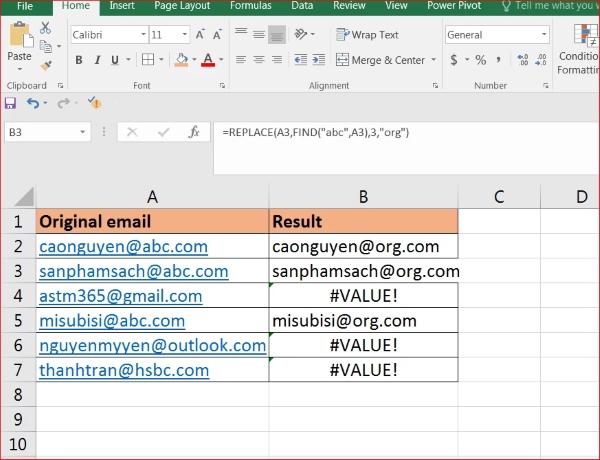600x460 pixels.
Task: Click the Insert Function fx icon
Action: (x=195, y=132)
